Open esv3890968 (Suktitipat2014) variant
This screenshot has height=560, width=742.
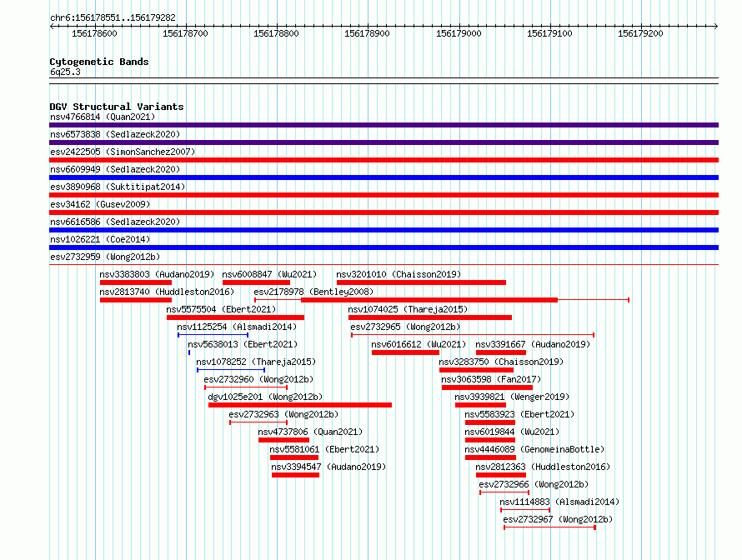click(x=118, y=187)
